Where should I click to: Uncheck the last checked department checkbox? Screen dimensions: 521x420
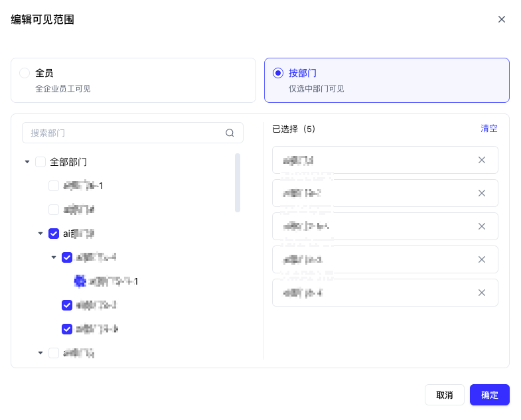pos(67,329)
